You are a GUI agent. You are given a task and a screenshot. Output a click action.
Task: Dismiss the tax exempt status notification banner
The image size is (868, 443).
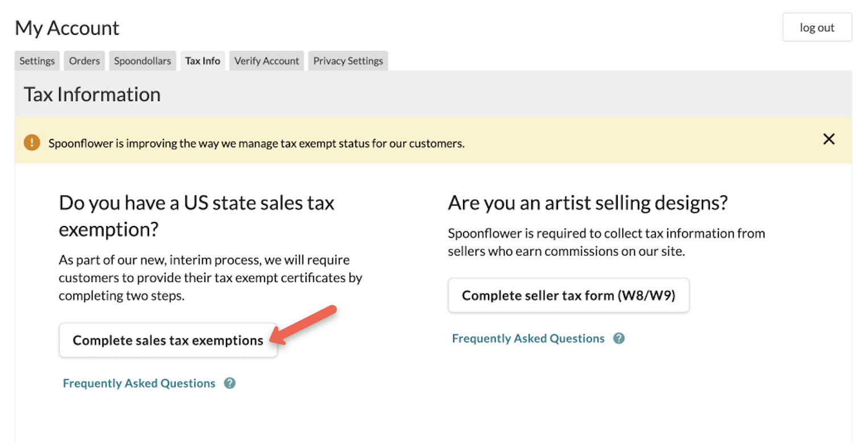pos(829,139)
